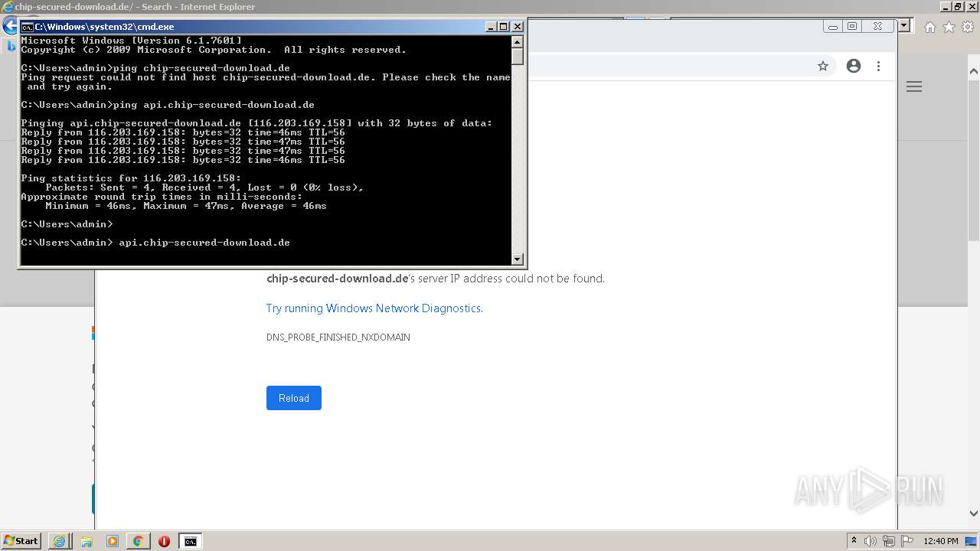
Task: Go to Internet Explorer home page
Action: point(930,28)
